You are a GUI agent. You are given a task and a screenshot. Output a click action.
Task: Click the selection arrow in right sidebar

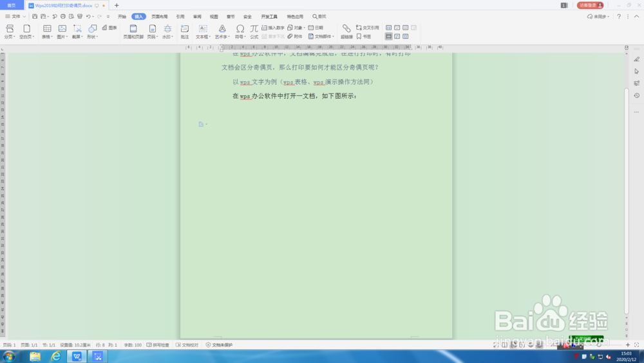pos(637,71)
